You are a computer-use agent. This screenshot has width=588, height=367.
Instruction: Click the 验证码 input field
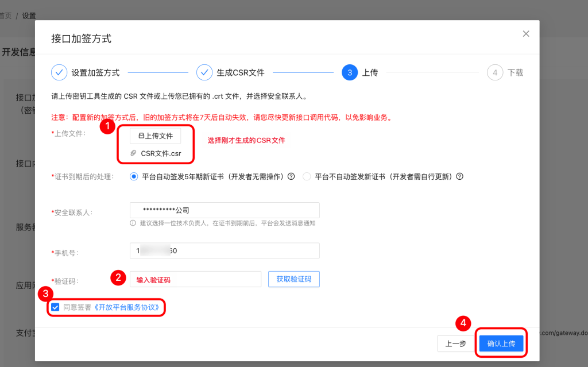click(195, 280)
